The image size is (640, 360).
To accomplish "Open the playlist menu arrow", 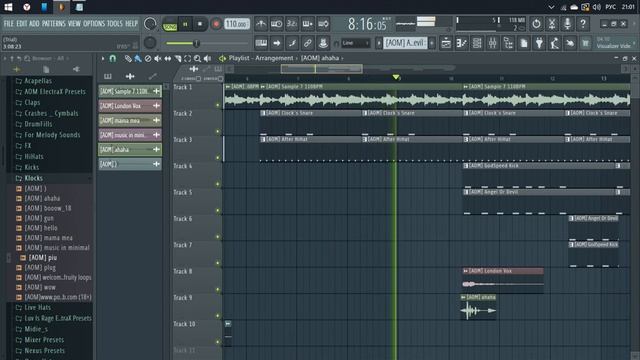I will coord(103,59).
